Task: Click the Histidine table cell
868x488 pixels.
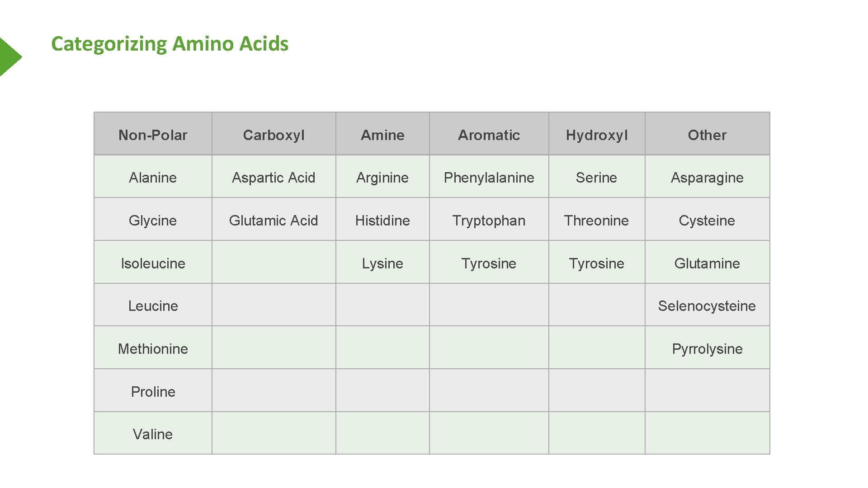Action: tap(382, 221)
